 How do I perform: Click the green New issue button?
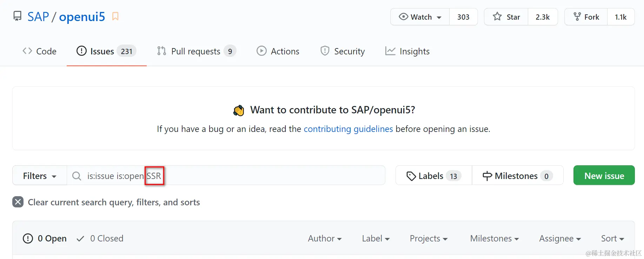(604, 175)
